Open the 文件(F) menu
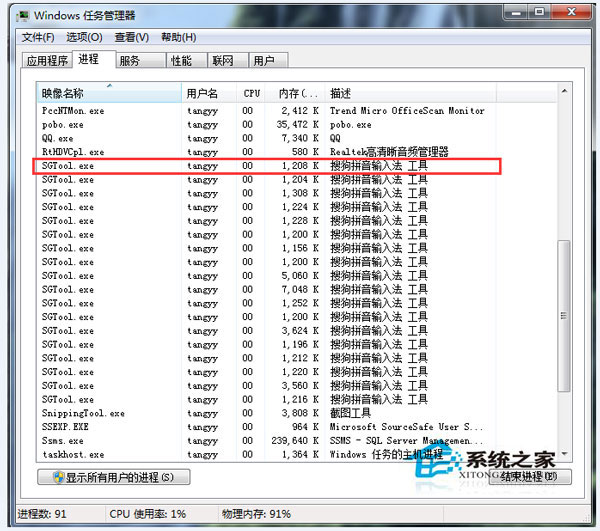Viewport: 600px width, 531px height. point(38,37)
